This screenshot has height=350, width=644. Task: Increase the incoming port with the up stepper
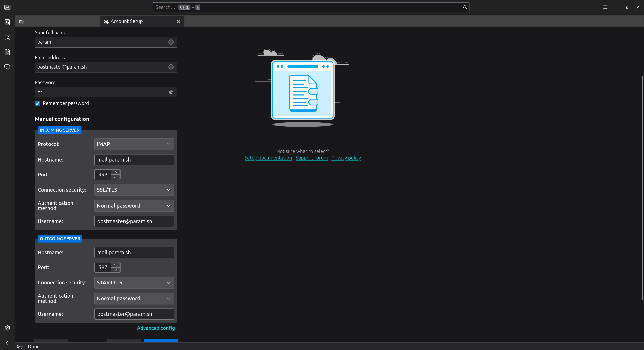click(115, 172)
